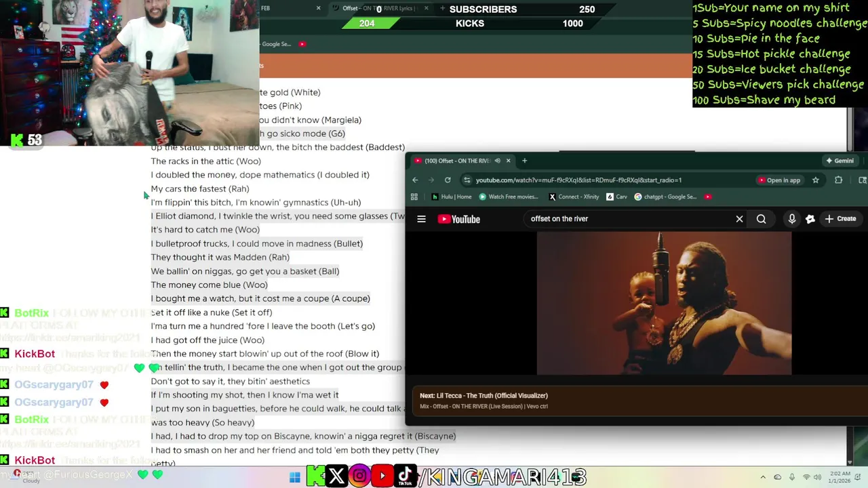Close the (100) Offset YouTube tab
Viewport: 868px width, 488px height.
(508, 161)
